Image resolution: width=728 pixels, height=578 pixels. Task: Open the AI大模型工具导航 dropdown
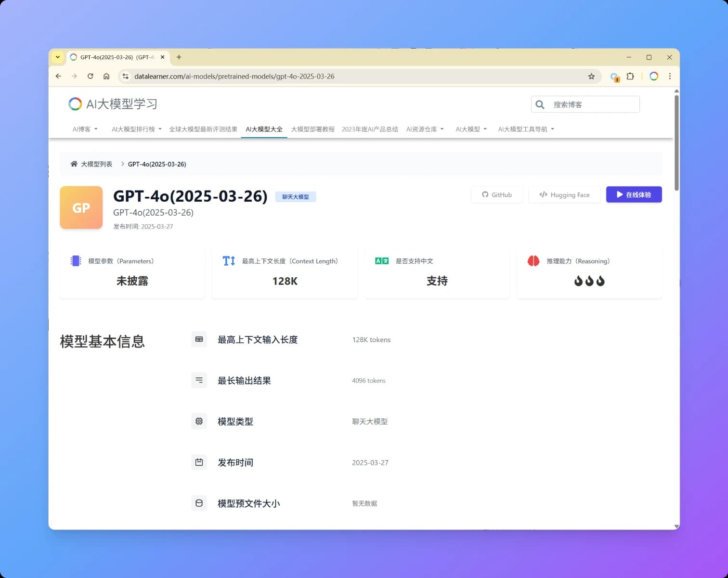[x=526, y=128]
